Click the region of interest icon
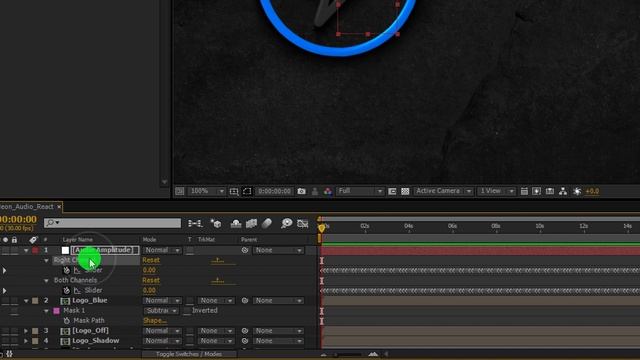640x360 pixels. pyautogui.click(x=392, y=191)
